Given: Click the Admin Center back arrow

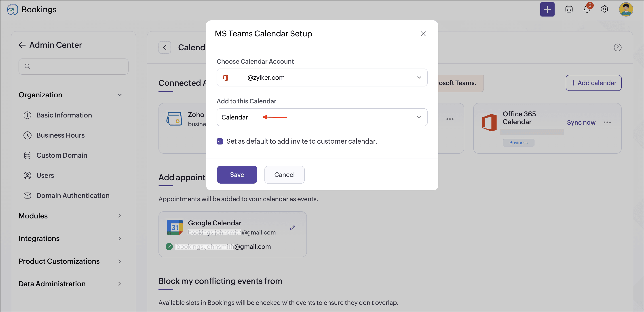Looking at the screenshot, I should coord(22,45).
